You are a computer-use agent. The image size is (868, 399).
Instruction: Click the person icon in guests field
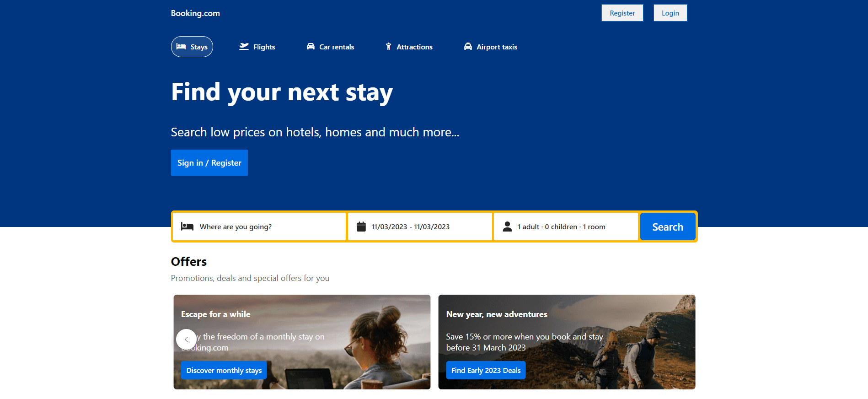(507, 226)
